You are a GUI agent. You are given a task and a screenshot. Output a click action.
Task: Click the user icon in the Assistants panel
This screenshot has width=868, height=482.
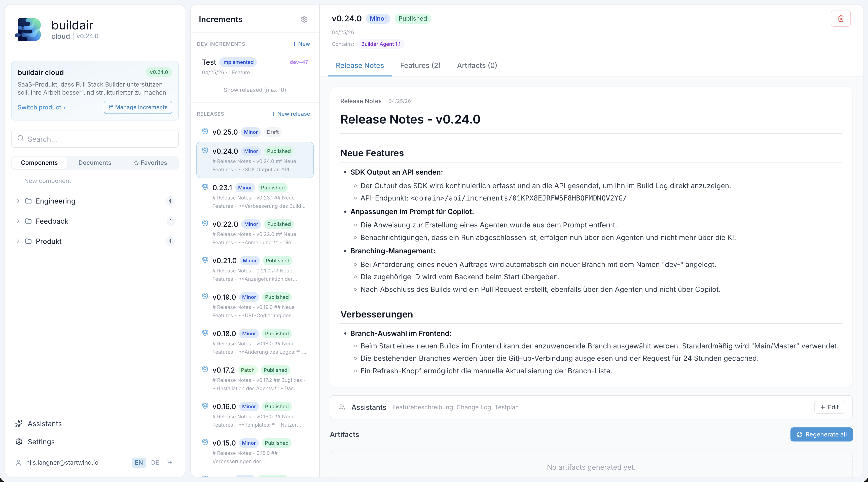click(x=342, y=407)
